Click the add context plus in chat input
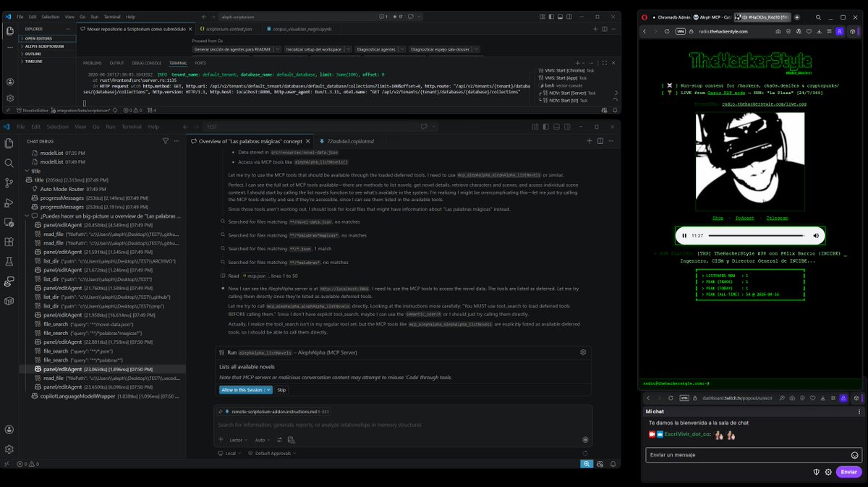 pos(221,439)
